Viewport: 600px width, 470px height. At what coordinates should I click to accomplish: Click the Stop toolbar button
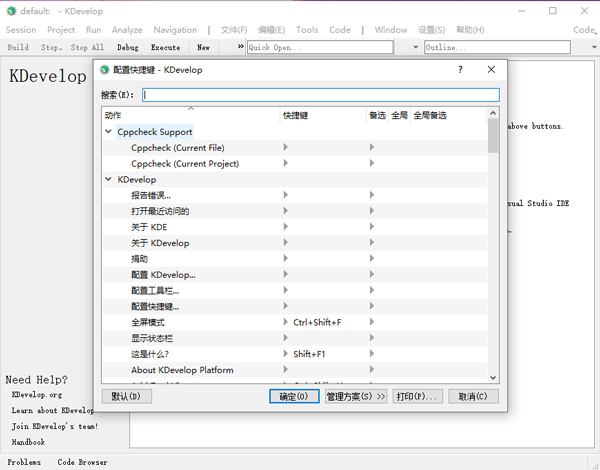(x=51, y=47)
